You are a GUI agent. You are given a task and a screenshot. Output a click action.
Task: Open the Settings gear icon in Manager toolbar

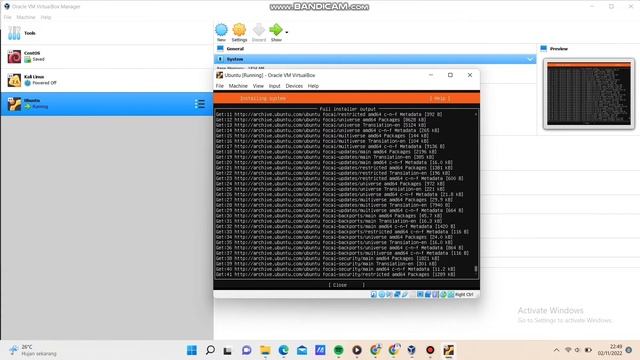click(239, 31)
